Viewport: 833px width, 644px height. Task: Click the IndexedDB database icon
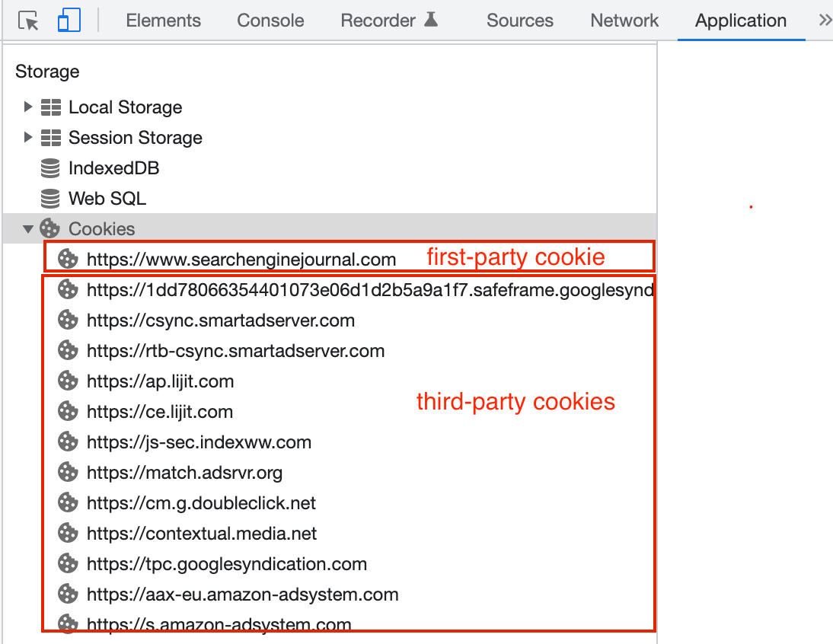tap(49, 167)
